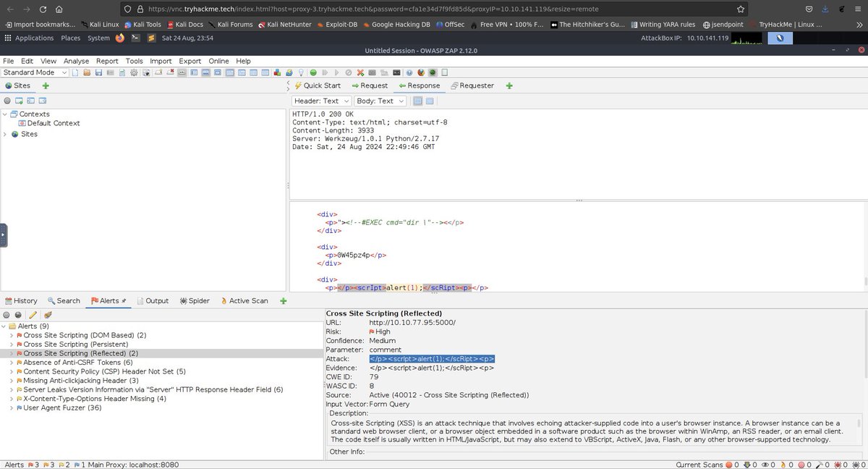The width and height of the screenshot is (868, 469).
Task: Open the Body: Text dropdown
Action: tap(380, 101)
